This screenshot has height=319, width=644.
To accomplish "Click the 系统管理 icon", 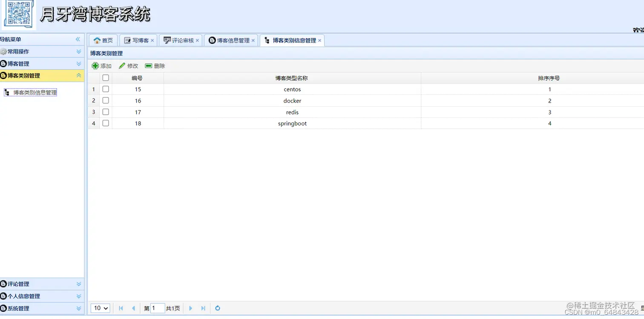I will [3, 308].
